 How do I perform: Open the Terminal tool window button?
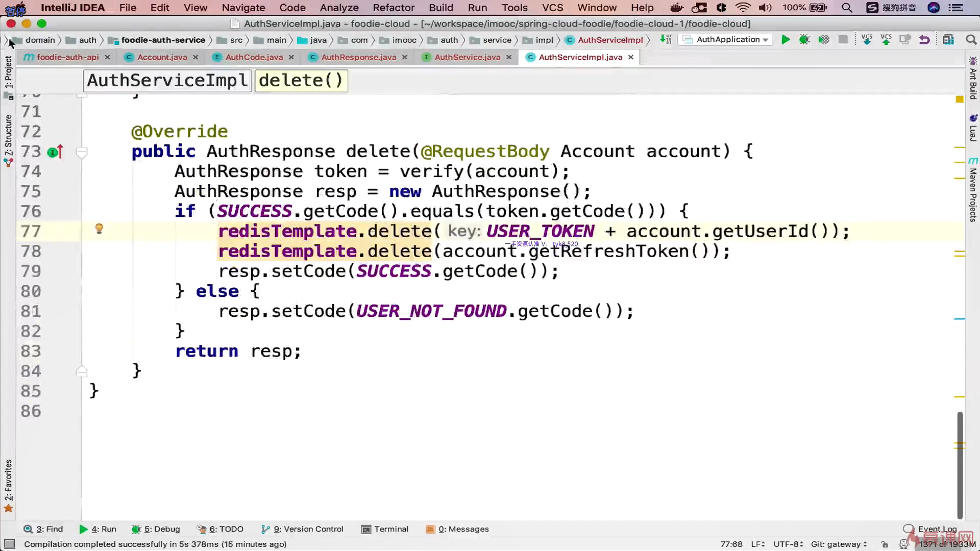coord(385,529)
